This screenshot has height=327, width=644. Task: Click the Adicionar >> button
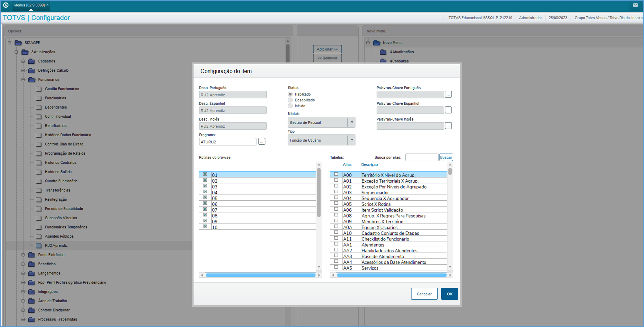pyautogui.click(x=327, y=49)
